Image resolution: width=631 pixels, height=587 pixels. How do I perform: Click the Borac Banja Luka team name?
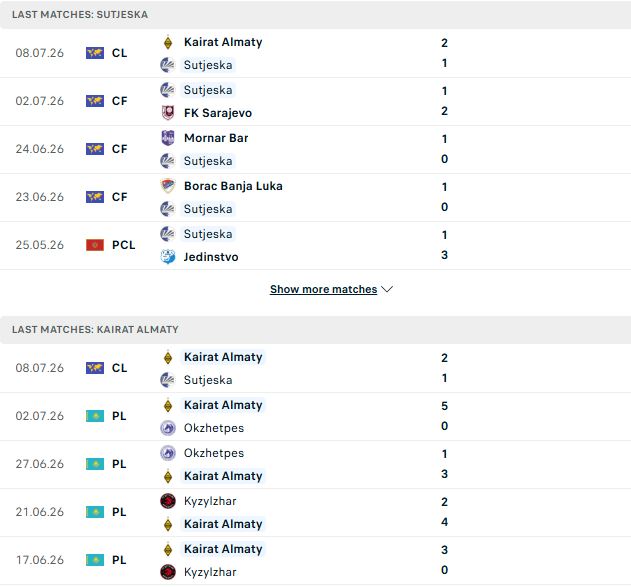pos(233,186)
